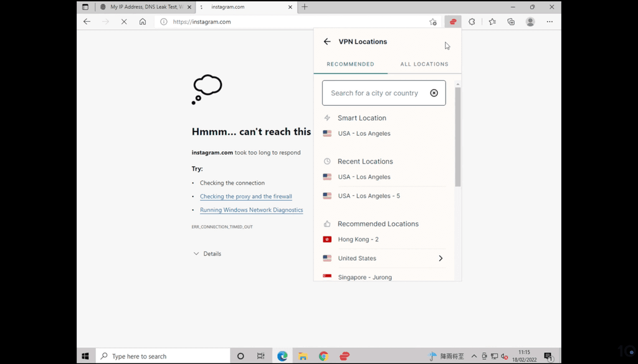Switch to the All Locations tab
The image size is (638, 364).
pos(424,64)
